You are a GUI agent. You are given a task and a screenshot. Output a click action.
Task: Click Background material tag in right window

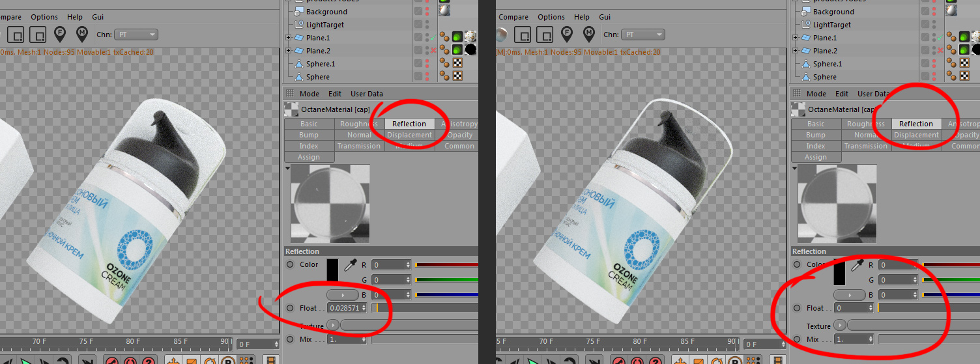pos(951,11)
